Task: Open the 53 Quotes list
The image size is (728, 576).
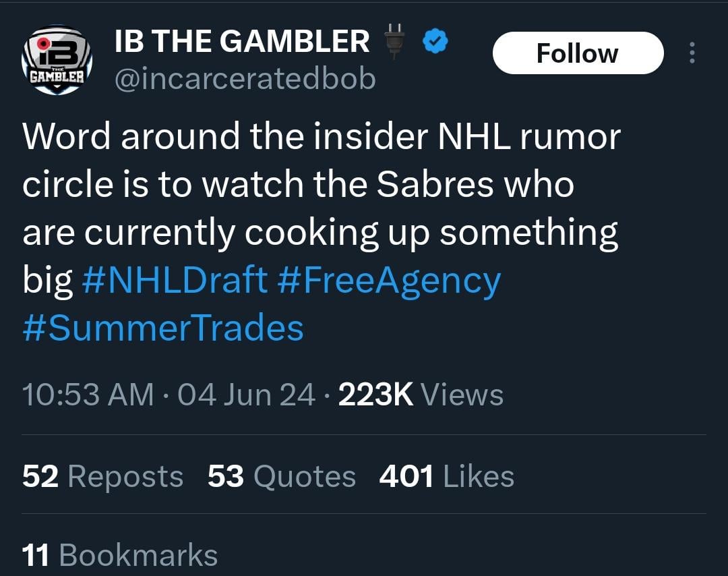Action: point(282,477)
